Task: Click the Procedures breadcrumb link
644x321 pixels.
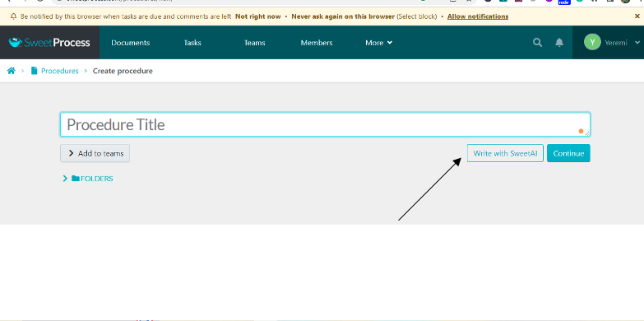Action: 59,71
